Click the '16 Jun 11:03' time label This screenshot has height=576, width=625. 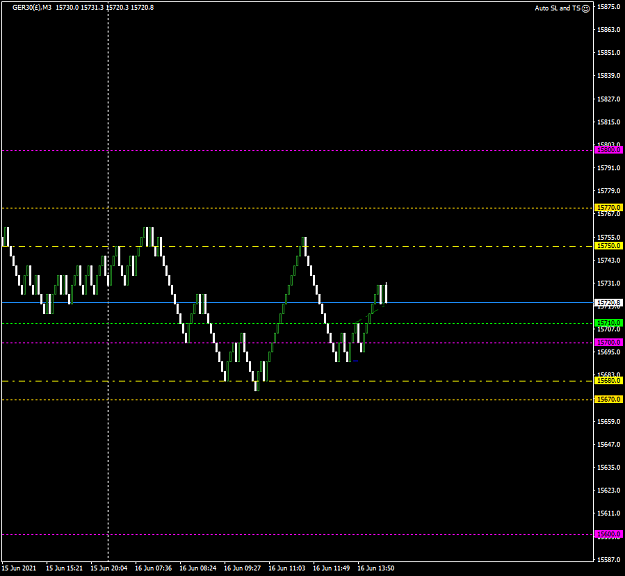pyautogui.click(x=287, y=568)
